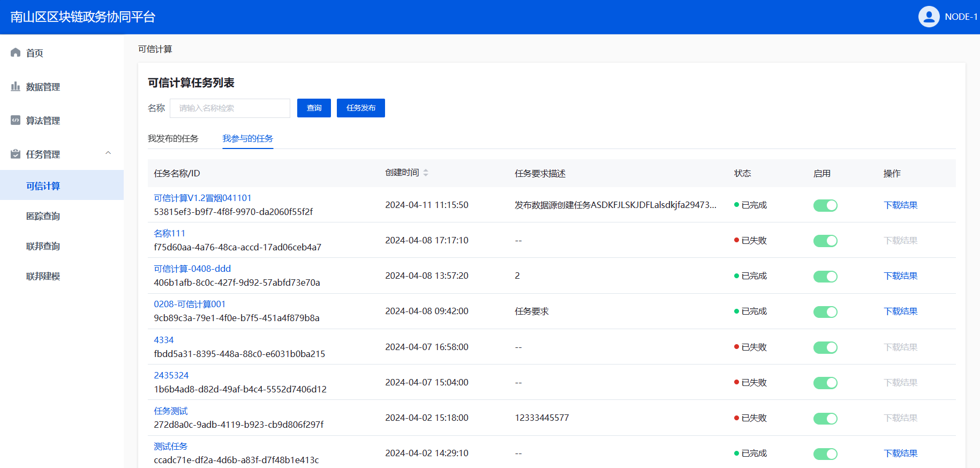This screenshot has height=468, width=980.
Task: Download result for 0208-可信计算001 task
Action: point(900,311)
